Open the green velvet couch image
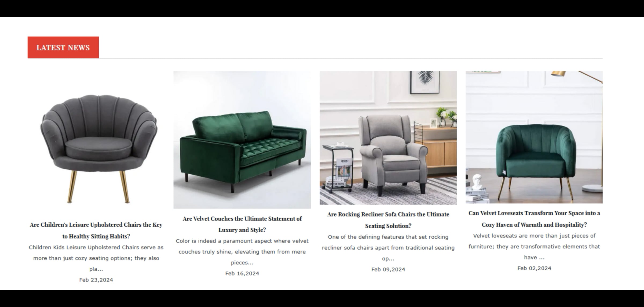 [x=242, y=140]
